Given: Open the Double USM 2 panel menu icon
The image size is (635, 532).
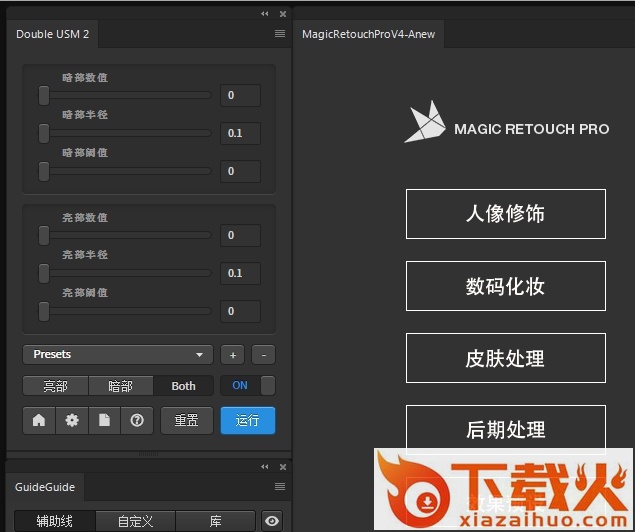Looking at the screenshot, I should (x=280, y=34).
